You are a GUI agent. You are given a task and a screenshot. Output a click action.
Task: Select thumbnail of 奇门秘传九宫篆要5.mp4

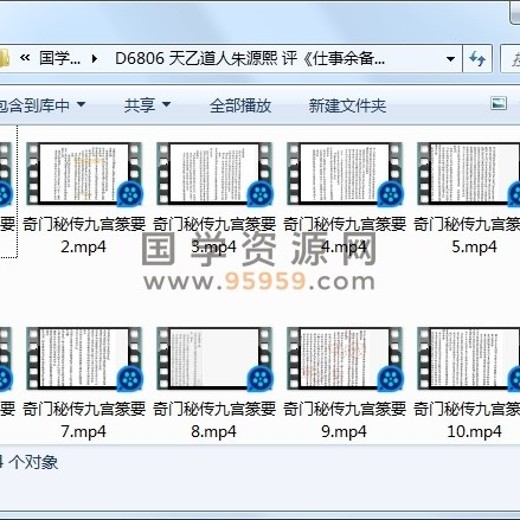(468, 174)
